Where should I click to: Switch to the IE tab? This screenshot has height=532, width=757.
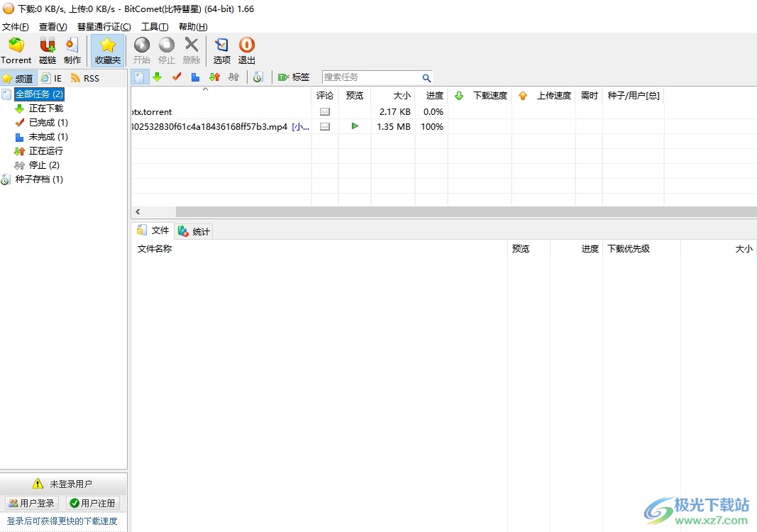click(x=52, y=78)
